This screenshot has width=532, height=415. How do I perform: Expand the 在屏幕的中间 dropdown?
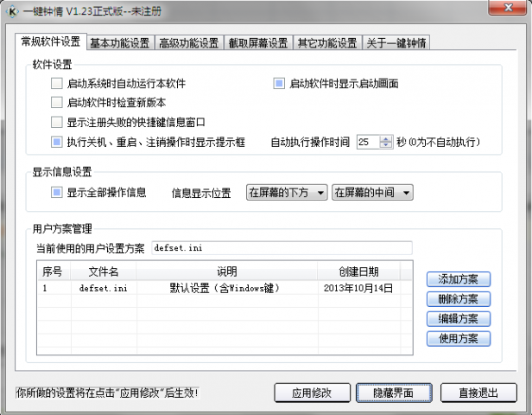tap(372, 193)
